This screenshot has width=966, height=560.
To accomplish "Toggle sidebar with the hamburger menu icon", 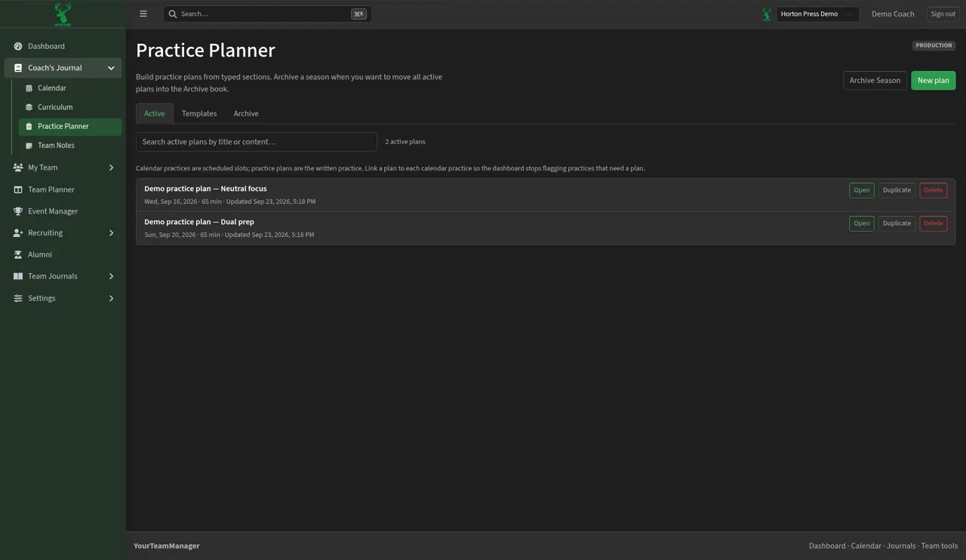I will [143, 14].
